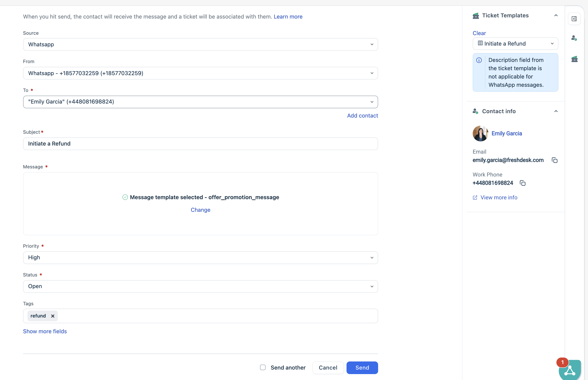The image size is (588, 380).
Task: Remove the refund tag
Action: tap(53, 316)
